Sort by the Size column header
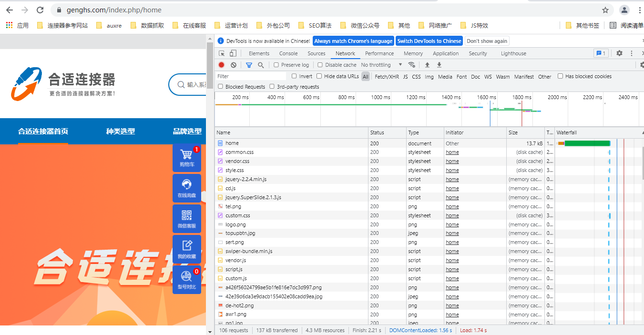 [x=525, y=132]
